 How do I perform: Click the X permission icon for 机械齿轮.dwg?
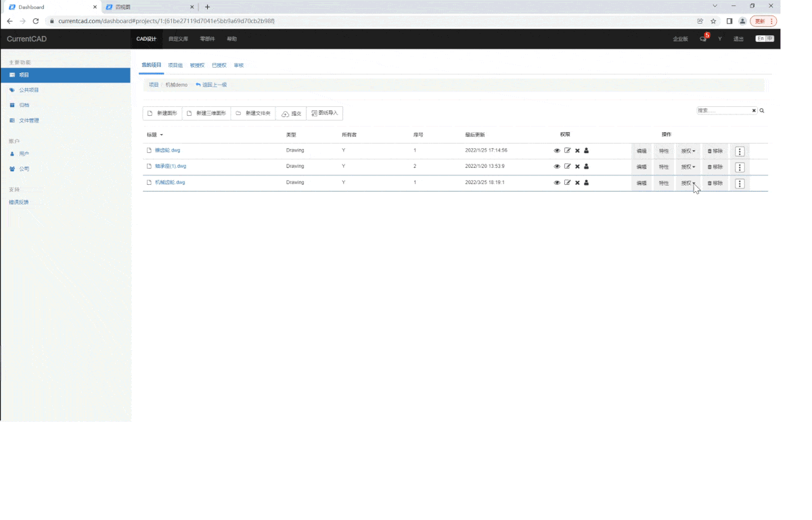point(577,183)
